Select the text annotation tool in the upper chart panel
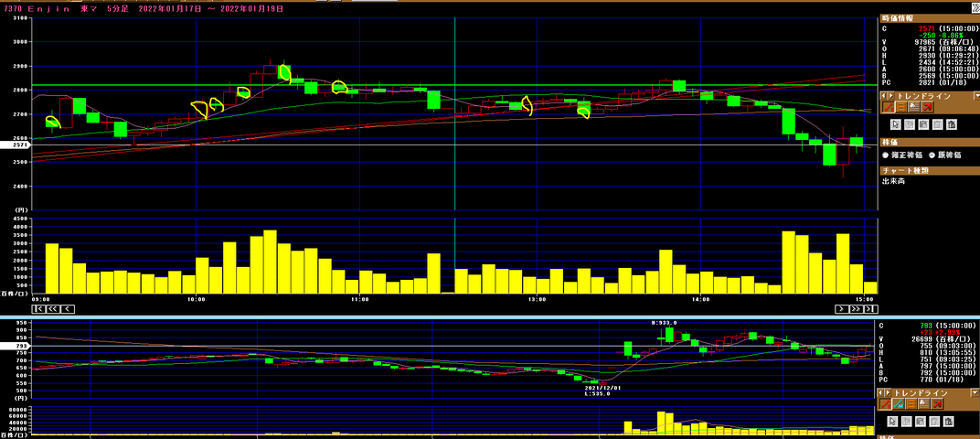Screen dimensions: 980x439 (914, 107)
